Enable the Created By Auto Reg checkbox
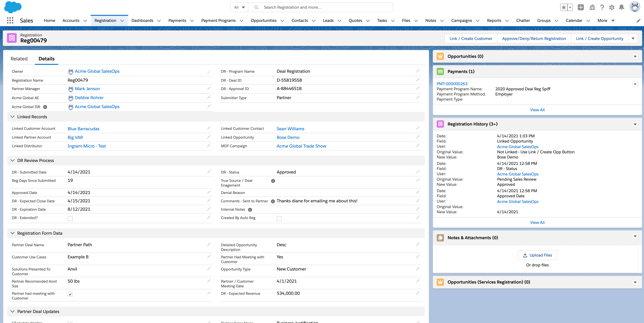The image size is (644, 323). [279, 218]
